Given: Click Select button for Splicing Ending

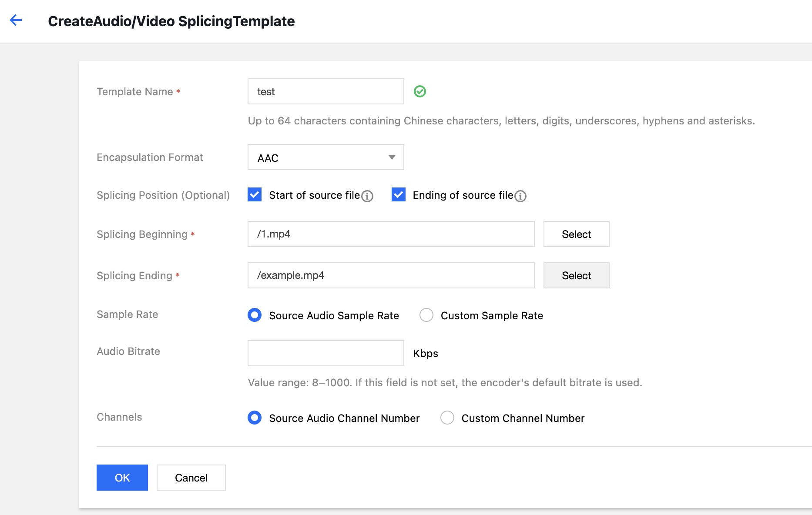Looking at the screenshot, I should [576, 275].
